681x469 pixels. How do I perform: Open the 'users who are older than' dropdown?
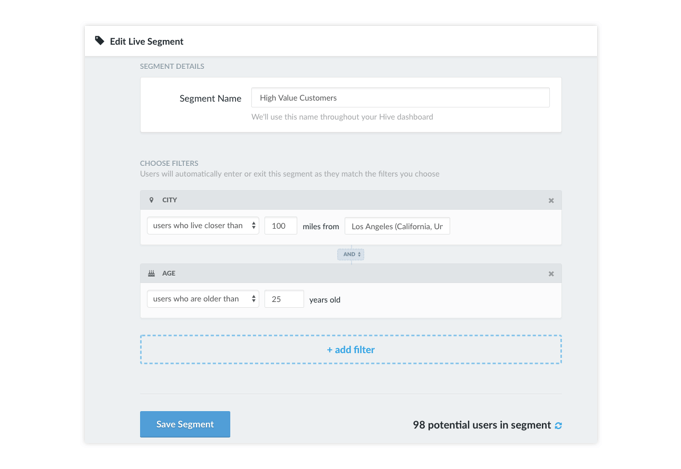pos(203,299)
